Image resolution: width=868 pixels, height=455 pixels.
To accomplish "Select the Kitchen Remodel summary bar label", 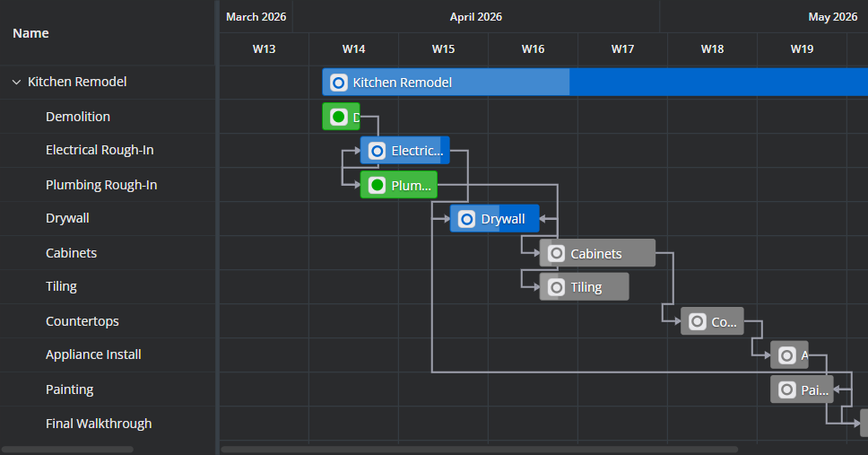I will click(403, 83).
